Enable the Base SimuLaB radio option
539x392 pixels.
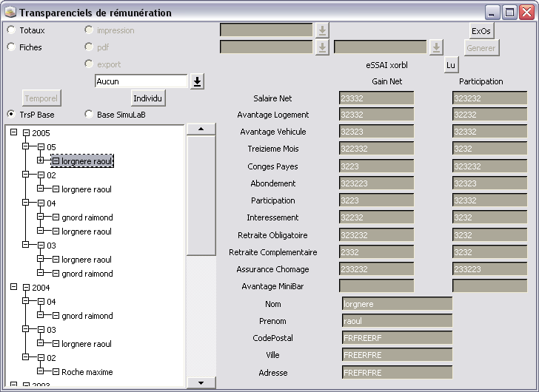click(89, 115)
